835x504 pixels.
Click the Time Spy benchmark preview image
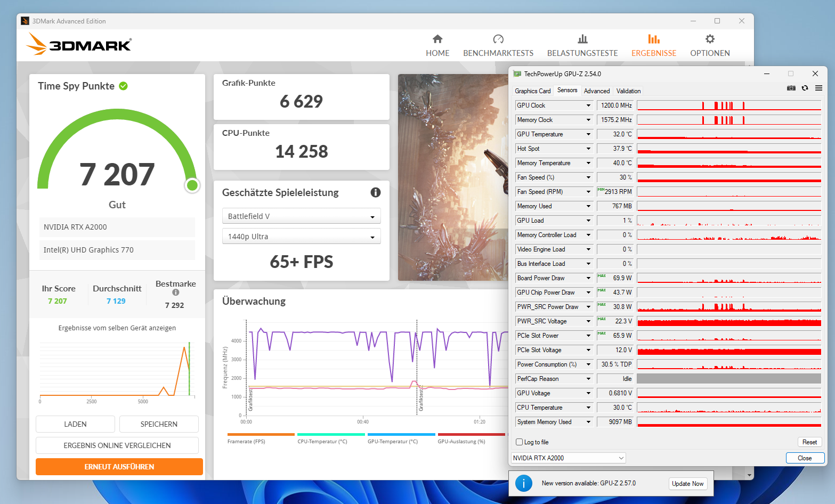(453, 177)
